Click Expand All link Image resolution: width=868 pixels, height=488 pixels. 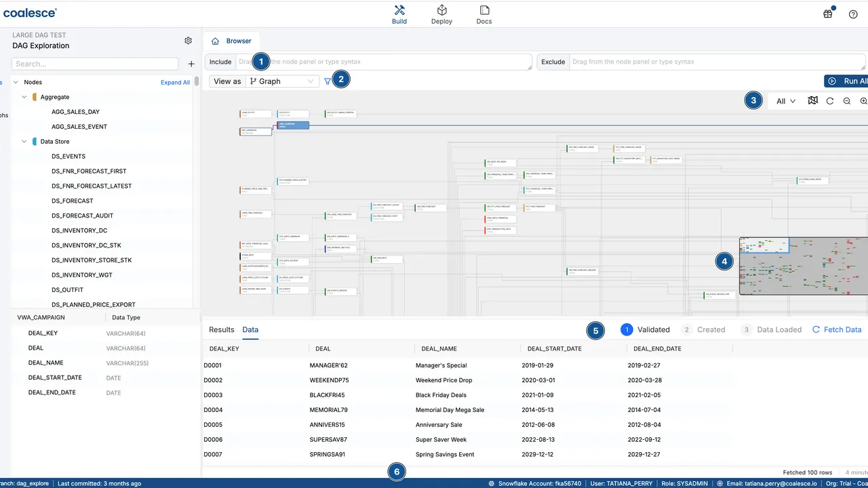(x=175, y=83)
